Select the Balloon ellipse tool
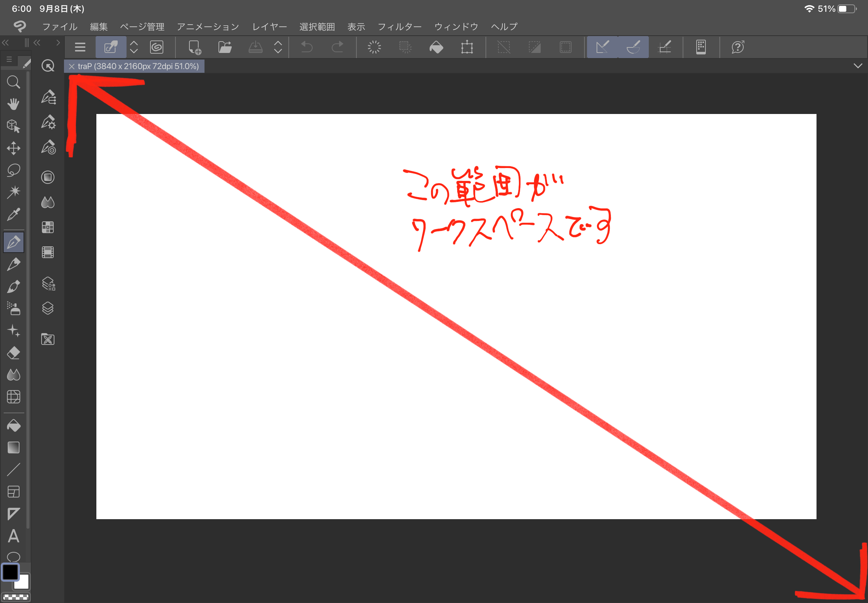The width and height of the screenshot is (868, 603). [x=14, y=556]
